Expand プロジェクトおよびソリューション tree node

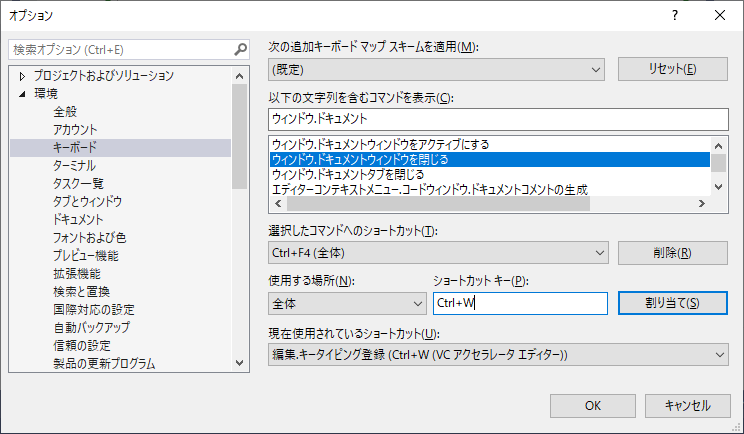pos(22,76)
